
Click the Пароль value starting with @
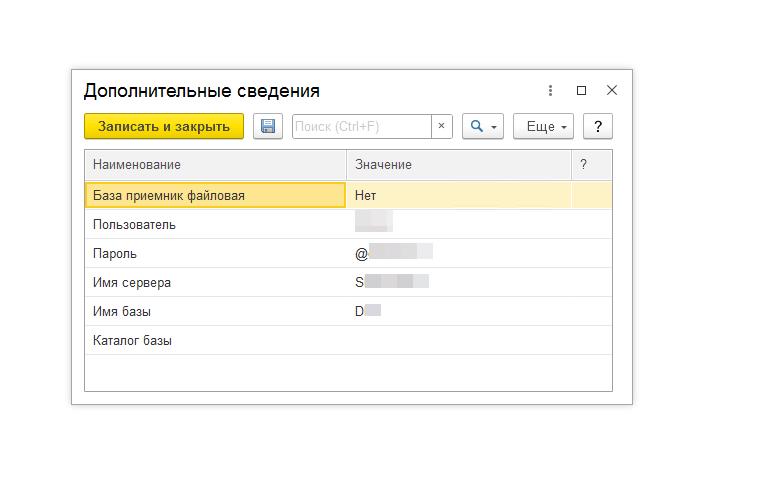tap(459, 253)
